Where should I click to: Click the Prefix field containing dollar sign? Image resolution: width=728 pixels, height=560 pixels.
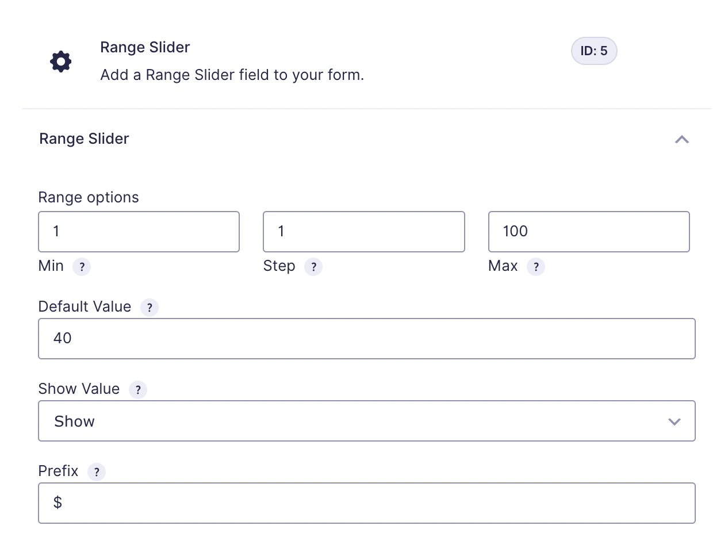[367, 503]
